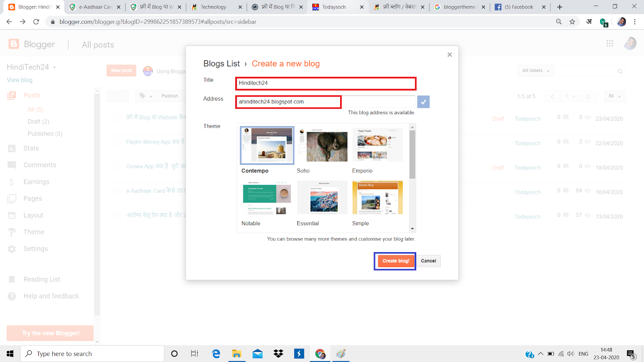Image resolution: width=644 pixels, height=362 pixels.
Task: Click the posts search magnifier icon
Action: (620, 71)
